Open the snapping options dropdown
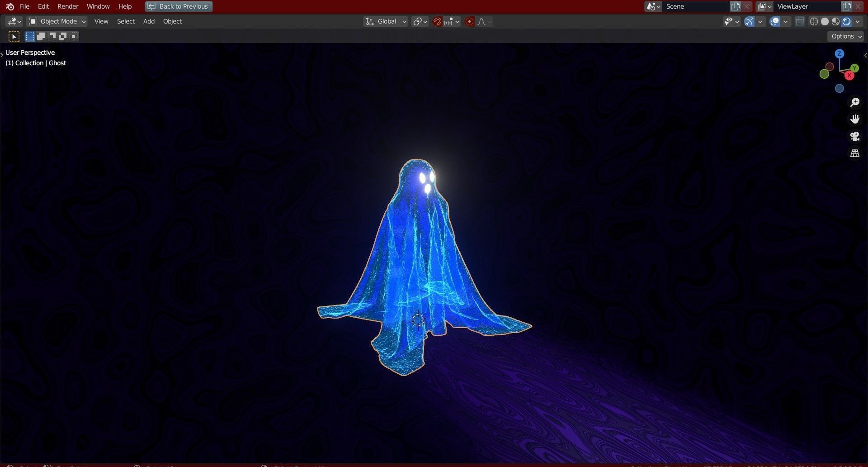 [452, 21]
